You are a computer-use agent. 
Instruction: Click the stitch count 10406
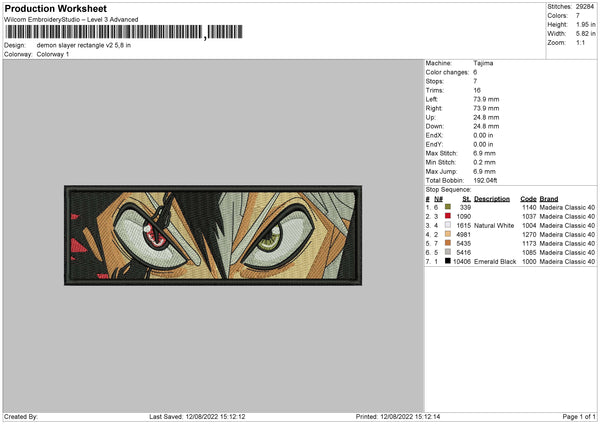pyautogui.click(x=462, y=262)
